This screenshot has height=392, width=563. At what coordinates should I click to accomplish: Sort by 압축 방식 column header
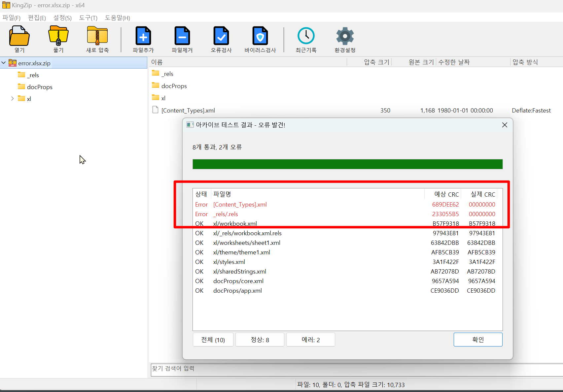pyautogui.click(x=536, y=62)
